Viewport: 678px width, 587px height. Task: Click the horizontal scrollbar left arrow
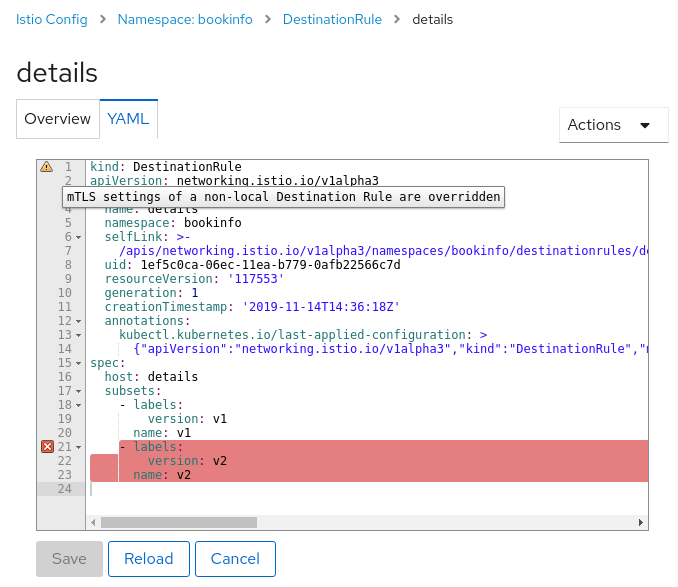click(93, 523)
